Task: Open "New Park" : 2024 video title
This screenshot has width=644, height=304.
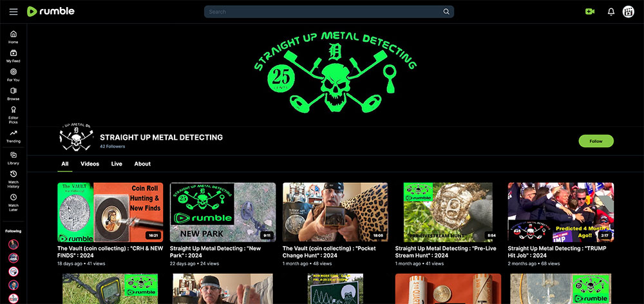Action: click(x=215, y=252)
